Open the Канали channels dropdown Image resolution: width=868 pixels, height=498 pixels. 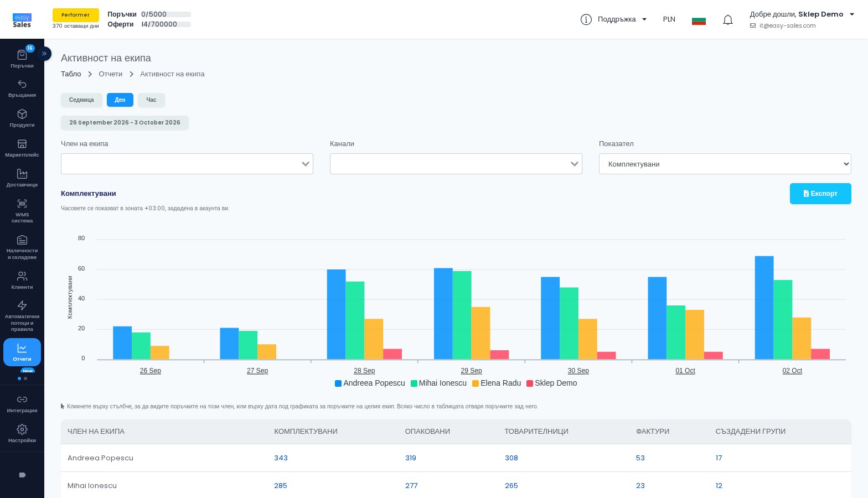(x=456, y=164)
